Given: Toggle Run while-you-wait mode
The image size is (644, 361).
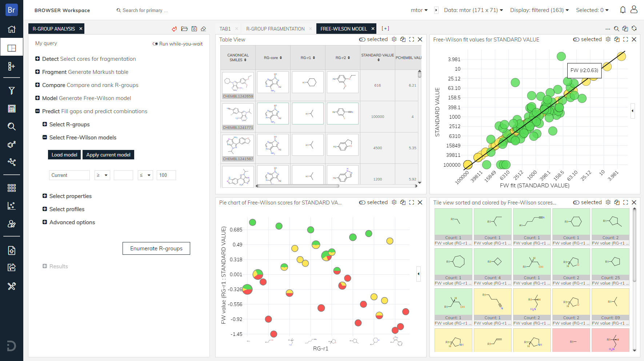Looking at the screenshot, I should click(x=155, y=43).
